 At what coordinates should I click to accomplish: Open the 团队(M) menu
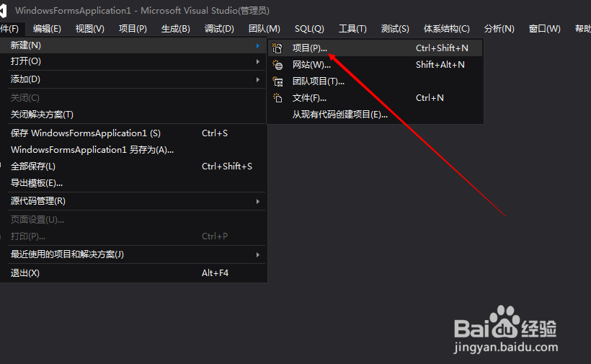pyautogui.click(x=265, y=29)
